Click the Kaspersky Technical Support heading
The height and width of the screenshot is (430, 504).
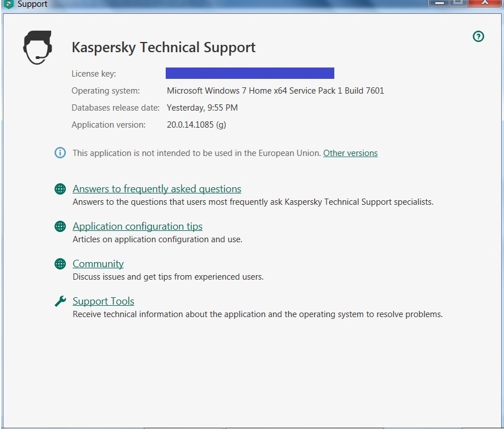click(163, 48)
